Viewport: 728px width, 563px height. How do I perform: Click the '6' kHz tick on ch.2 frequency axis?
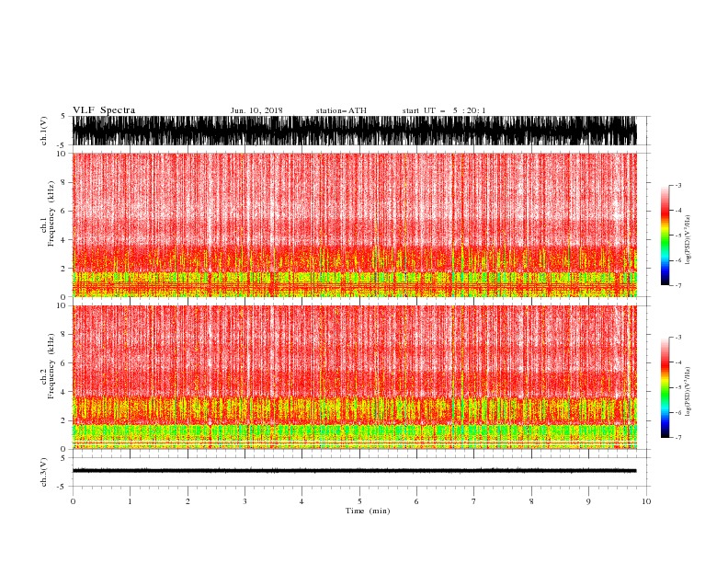click(x=63, y=363)
